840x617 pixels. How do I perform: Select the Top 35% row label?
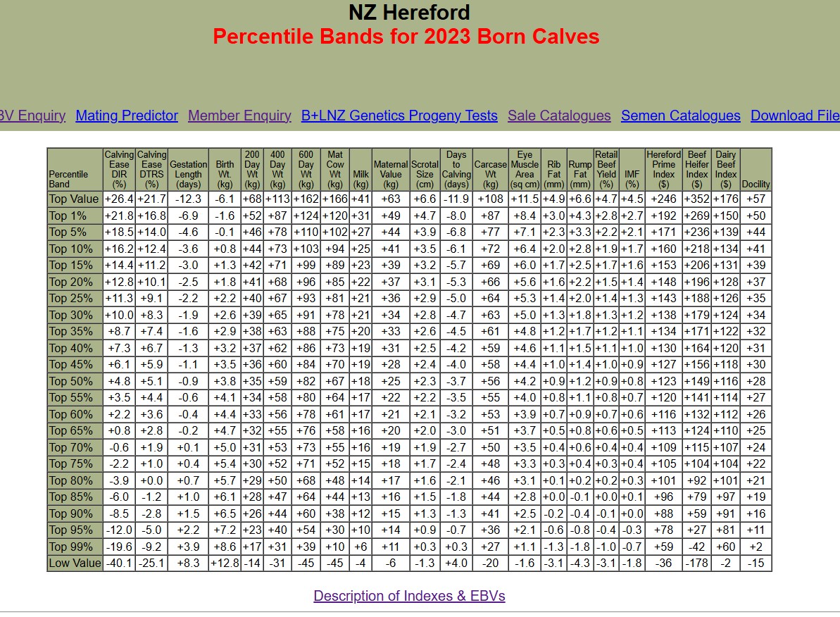pyautogui.click(x=75, y=332)
